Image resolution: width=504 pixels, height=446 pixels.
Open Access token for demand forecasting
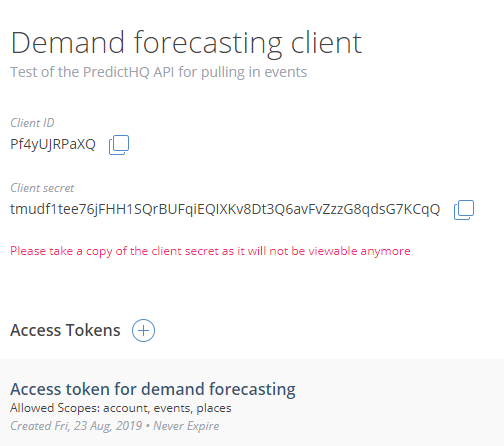(153, 389)
